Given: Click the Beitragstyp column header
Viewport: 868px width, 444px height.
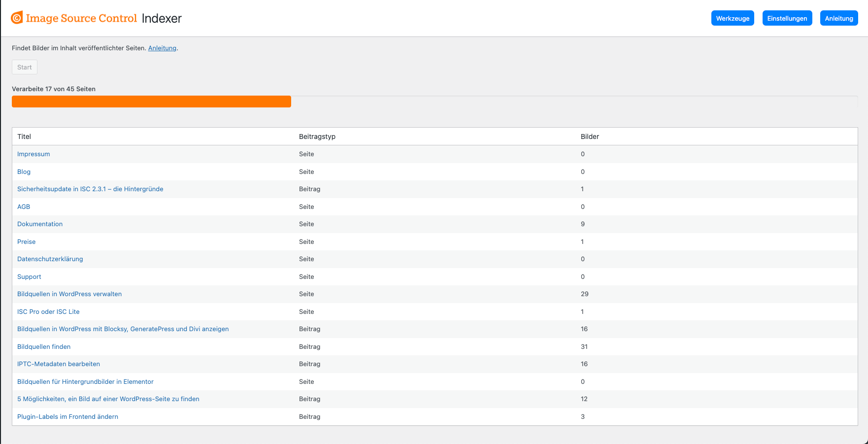Looking at the screenshot, I should click(x=317, y=137).
